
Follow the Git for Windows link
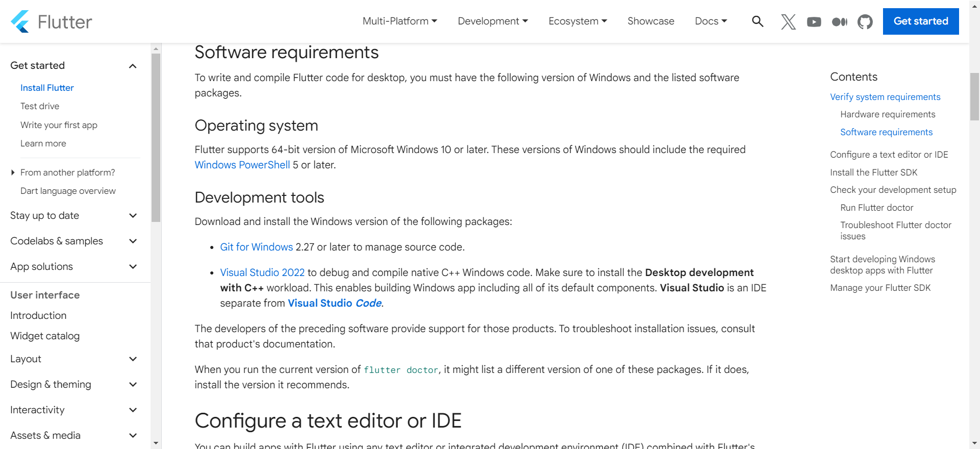tap(256, 247)
